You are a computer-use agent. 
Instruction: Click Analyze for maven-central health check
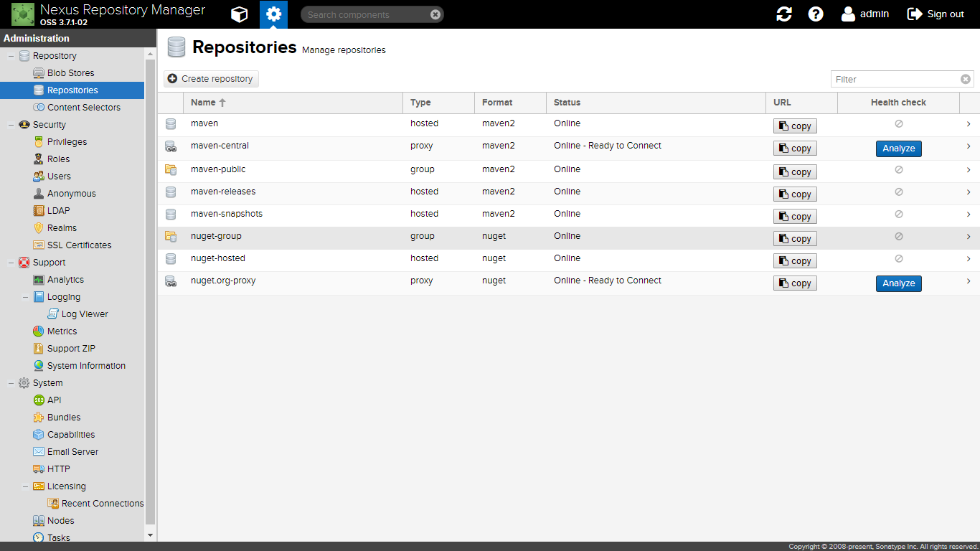point(898,148)
